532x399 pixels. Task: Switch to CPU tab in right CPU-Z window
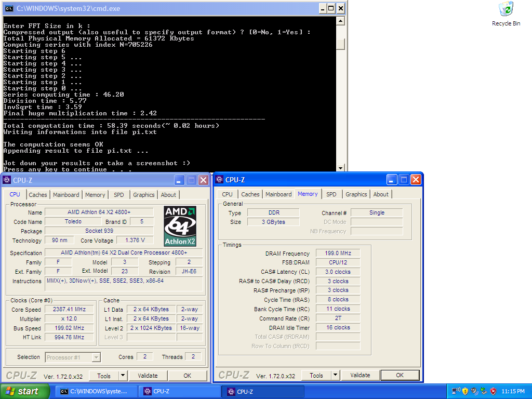227,194
